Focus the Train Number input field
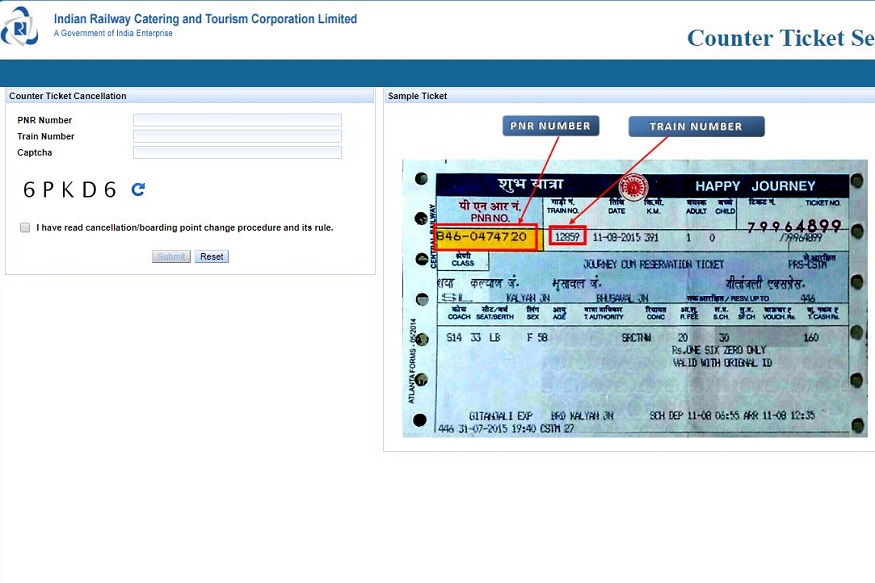Screen dimensions: 875x583 pos(237,136)
